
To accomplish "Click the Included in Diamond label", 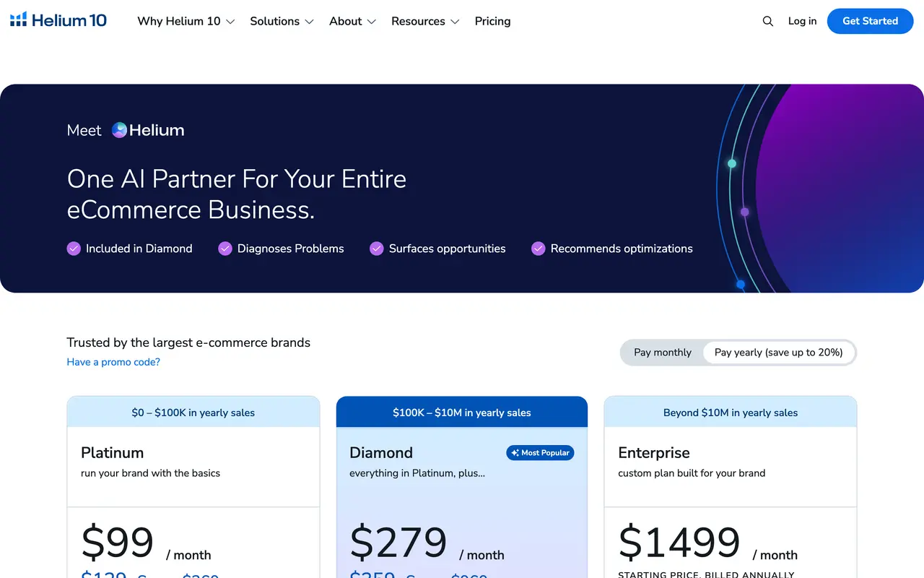I will click(x=139, y=249).
